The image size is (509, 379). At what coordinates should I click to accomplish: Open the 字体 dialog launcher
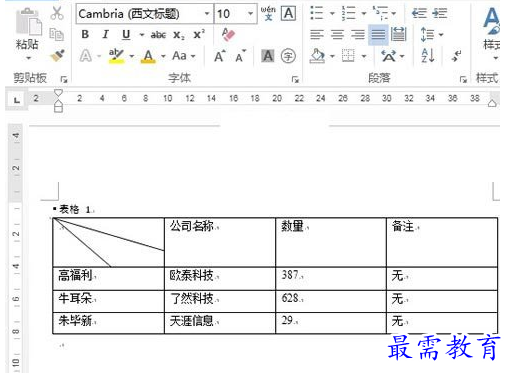click(x=295, y=79)
